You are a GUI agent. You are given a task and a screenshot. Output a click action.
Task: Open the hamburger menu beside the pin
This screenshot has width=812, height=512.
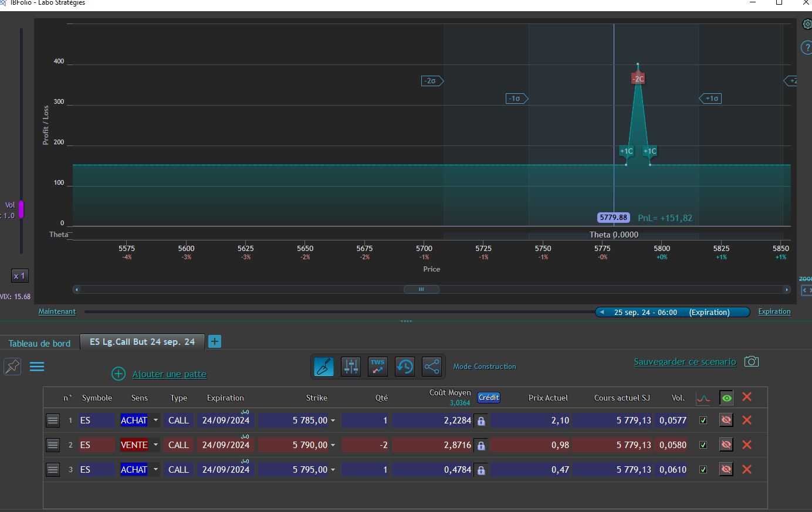tap(37, 367)
